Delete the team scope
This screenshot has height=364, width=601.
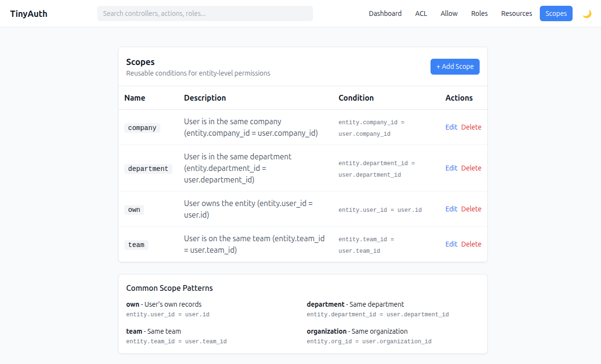(471, 244)
